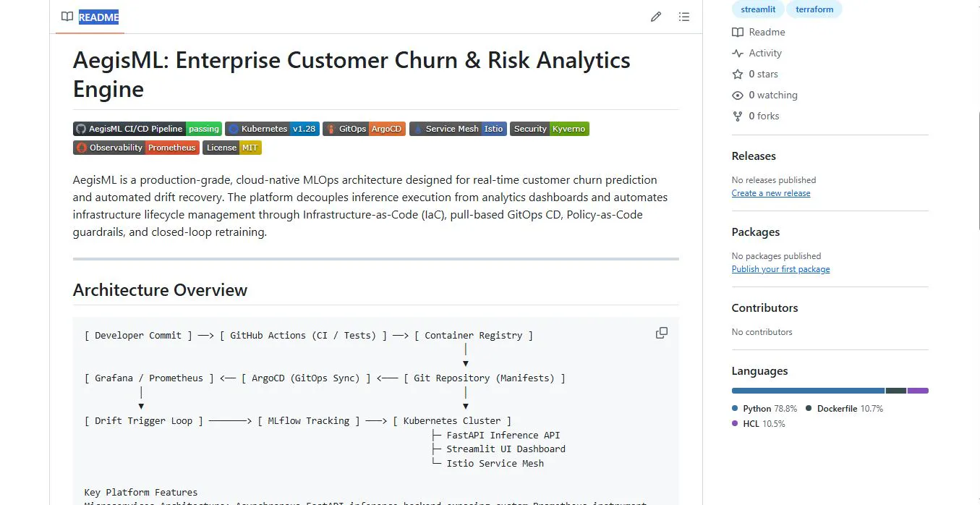The image size is (980, 505).
Task: Open the Packages heading
Action: pos(756,232)
